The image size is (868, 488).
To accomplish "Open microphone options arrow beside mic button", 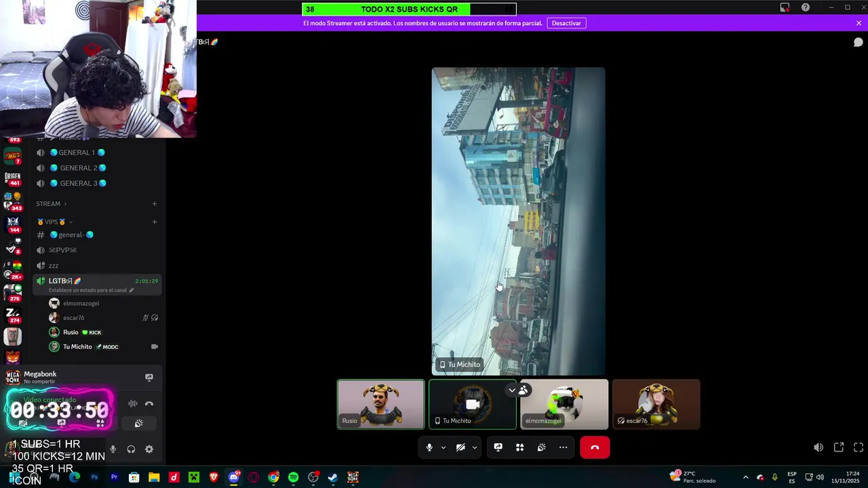I will pos(443,447).
